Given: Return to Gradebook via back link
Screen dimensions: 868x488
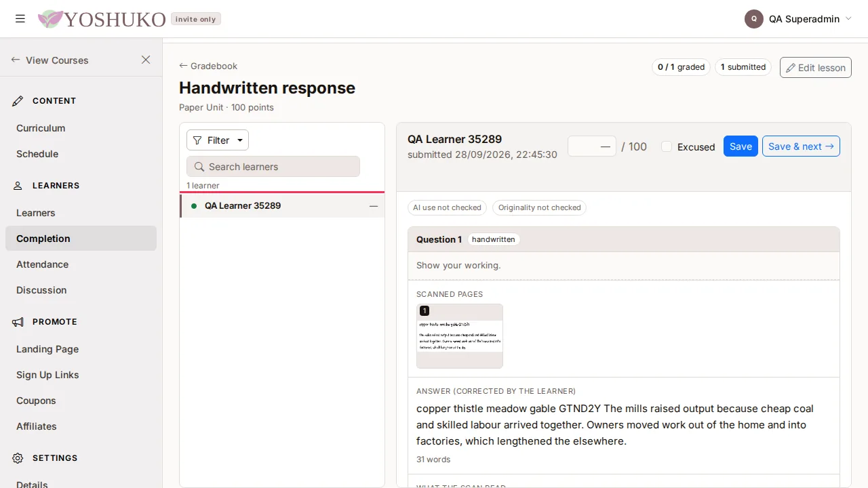Looking at the screenshot, I should point(208,66).
